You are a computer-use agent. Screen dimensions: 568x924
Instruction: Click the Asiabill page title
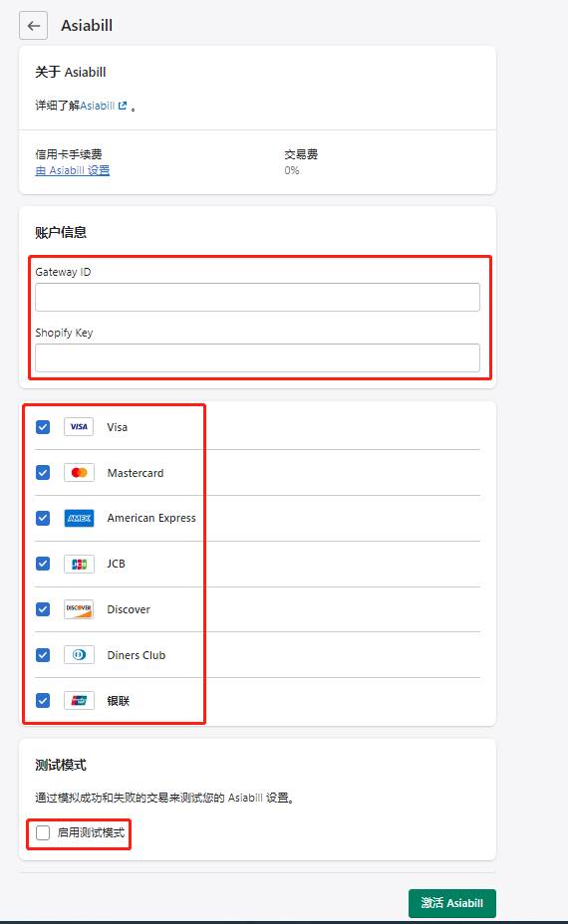pos(87,25)
